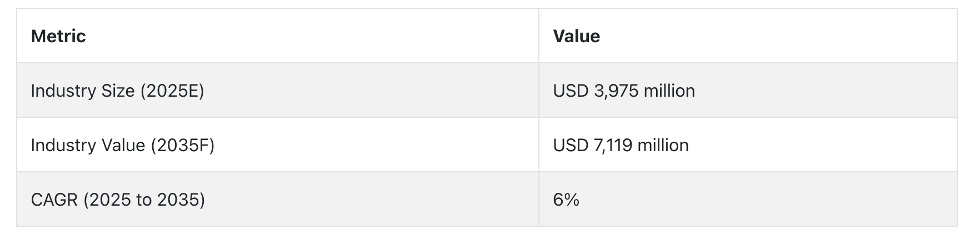
Task: Click the word Size in Industry Size
Action: [x=118, y=91]
